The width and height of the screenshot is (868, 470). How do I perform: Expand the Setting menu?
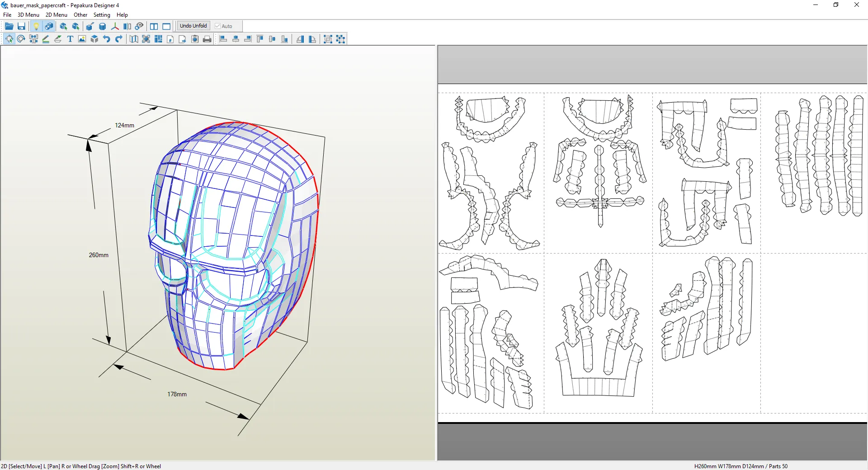[102, 15]
